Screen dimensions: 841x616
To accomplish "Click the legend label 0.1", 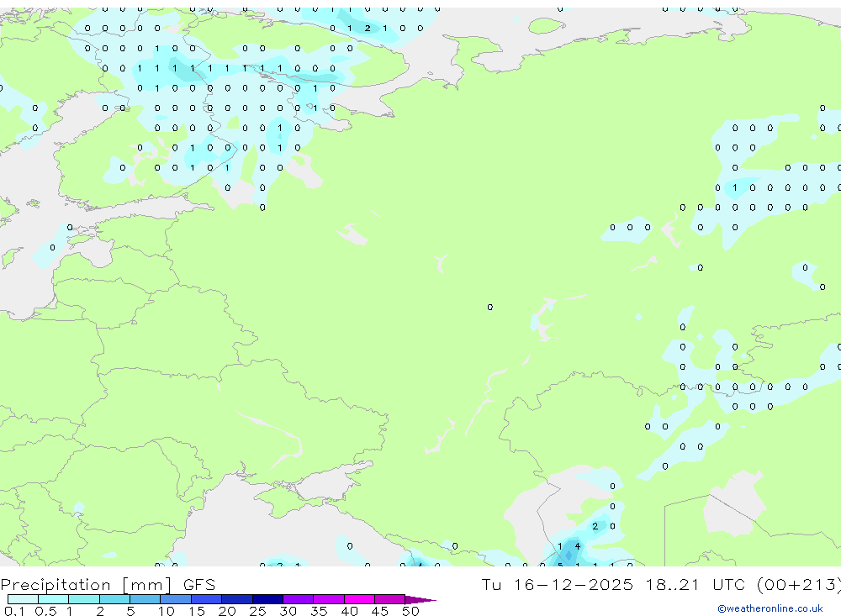I will point(14,611).
